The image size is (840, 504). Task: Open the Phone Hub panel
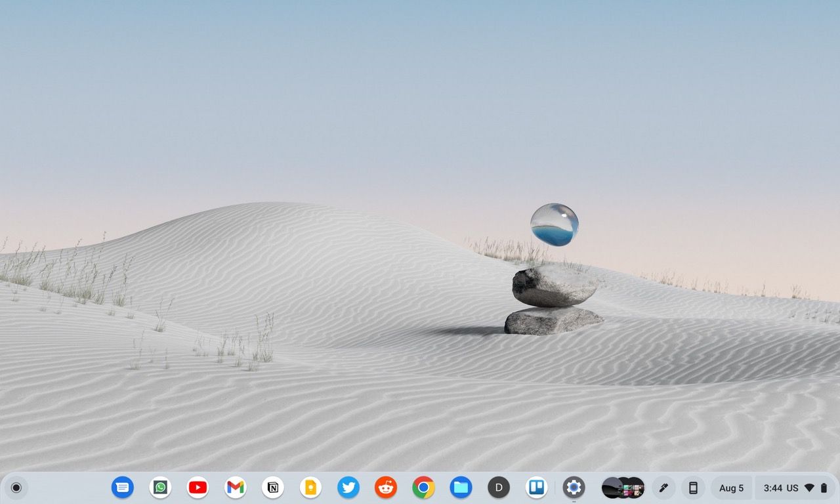(692, 488)
